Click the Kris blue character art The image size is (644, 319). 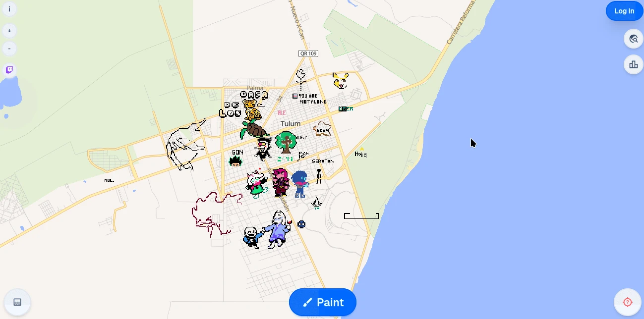(300, 184)
